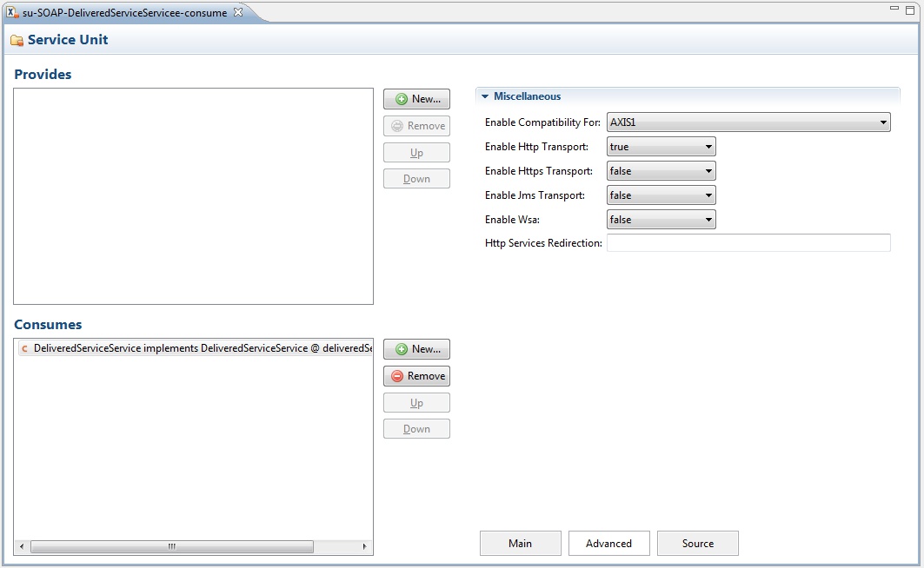Open Enable Wsa dropdown

pos(661,220)
